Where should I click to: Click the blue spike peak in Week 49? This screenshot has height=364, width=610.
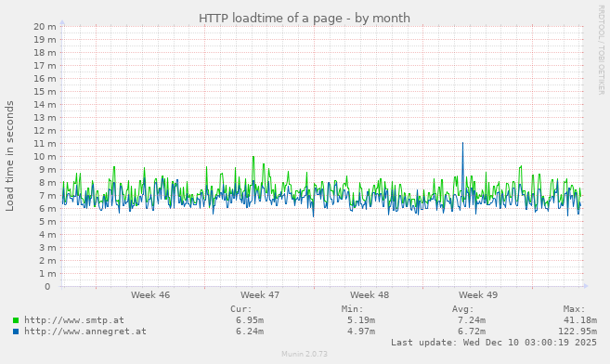click(x=462, y=143)
